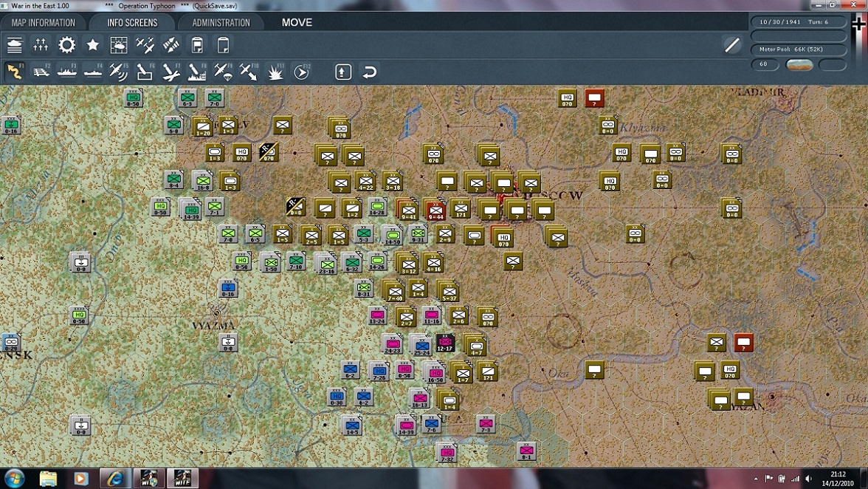Viewport: 868px width, 489px height.
Task: Select the Soviet 5=37 infantry stack
Action: click(x=449, y=291)
